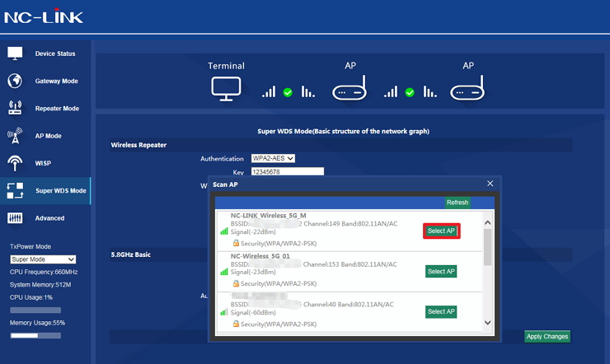This screenshot has height=364, width=610.
Task: Click the WISP wireless signal icon
Action: pyautogui.click(x=15, y=163)
